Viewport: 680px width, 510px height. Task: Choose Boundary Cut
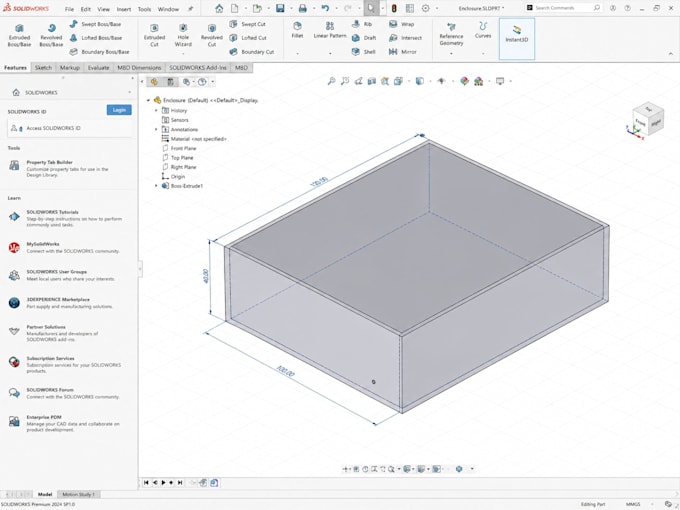coord(252,52)
